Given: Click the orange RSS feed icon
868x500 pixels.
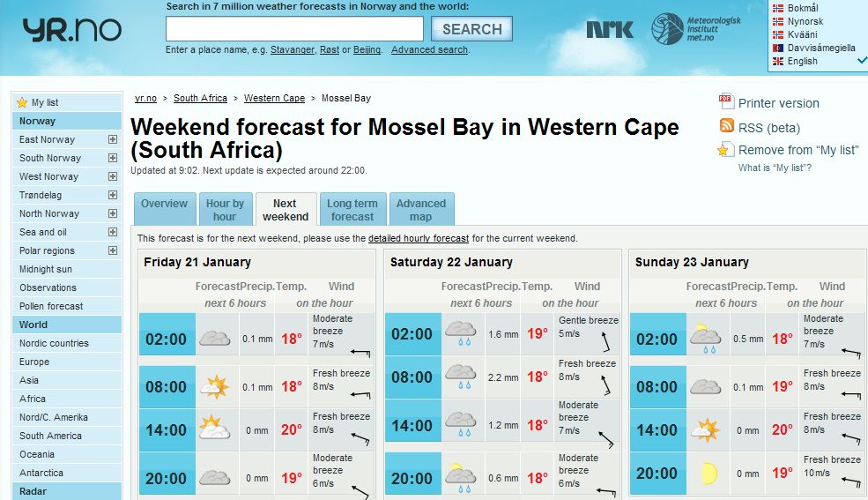Looking at the screenshot, I should 726,126.
